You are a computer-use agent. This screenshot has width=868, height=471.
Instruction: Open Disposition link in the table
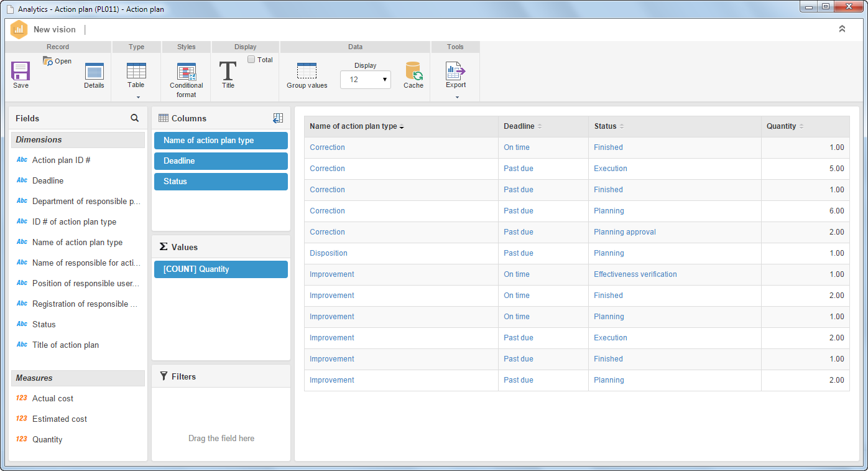pos(328,253)
